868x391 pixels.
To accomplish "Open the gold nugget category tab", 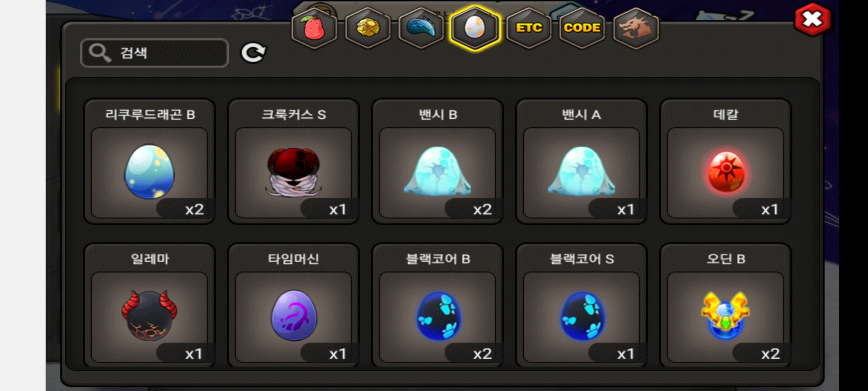I will point(368,28).
